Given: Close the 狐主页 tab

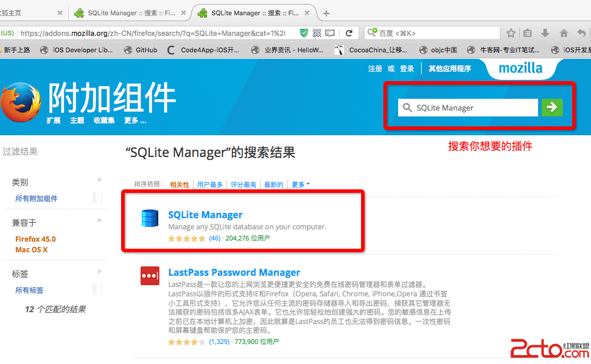Looking at the screenshot, I should click(59, 13).
